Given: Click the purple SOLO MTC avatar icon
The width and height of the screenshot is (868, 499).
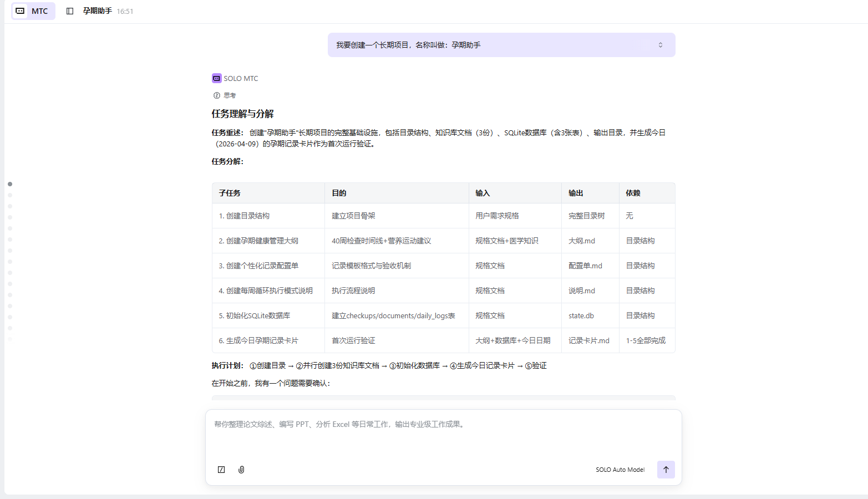Looking at the screenshot, I should [216, 78].
